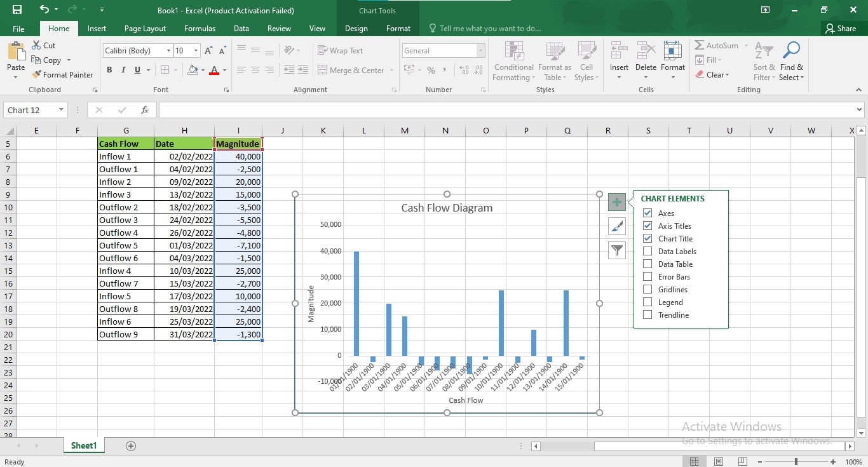The height and width of the screenshot is (467, 868).
Task: Open the Chart Filters funnel button
Action: [616, 250]
